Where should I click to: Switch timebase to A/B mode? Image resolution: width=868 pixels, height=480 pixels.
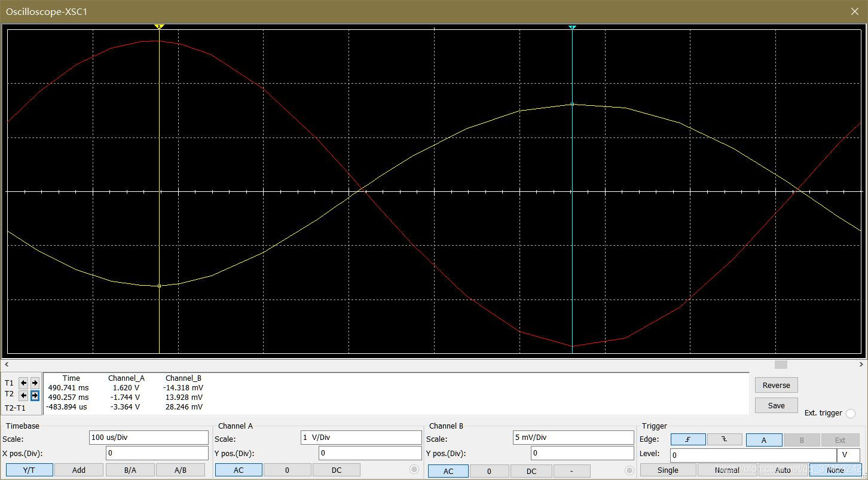point(180,470)
